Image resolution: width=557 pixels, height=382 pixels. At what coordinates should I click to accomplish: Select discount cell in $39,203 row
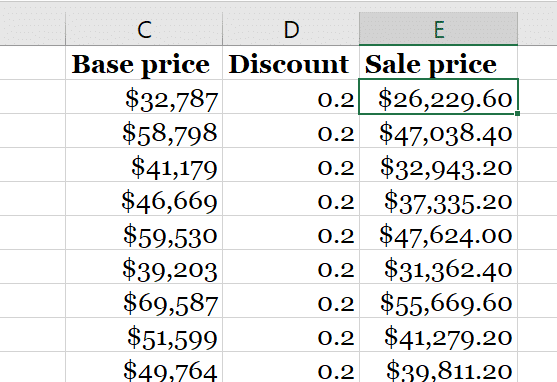pyautogui.click(x=291, y=267)
